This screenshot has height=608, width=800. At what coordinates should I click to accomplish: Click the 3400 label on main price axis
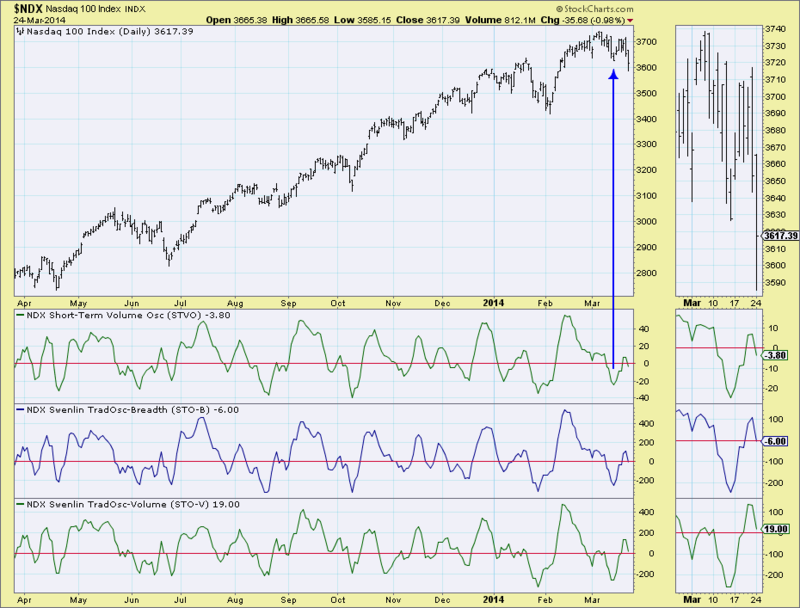click(645, 119)
